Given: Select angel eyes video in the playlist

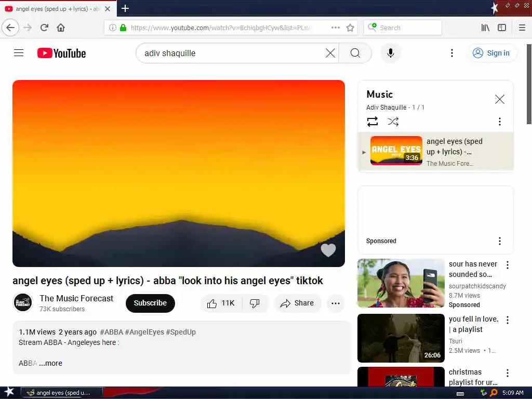Looking at the screenshot, I should pos(436,151).
